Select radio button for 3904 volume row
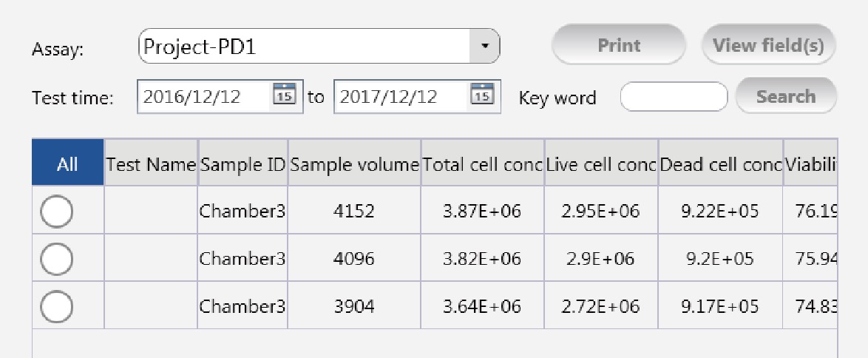This screenshot has height=358, width=868. 56,306
